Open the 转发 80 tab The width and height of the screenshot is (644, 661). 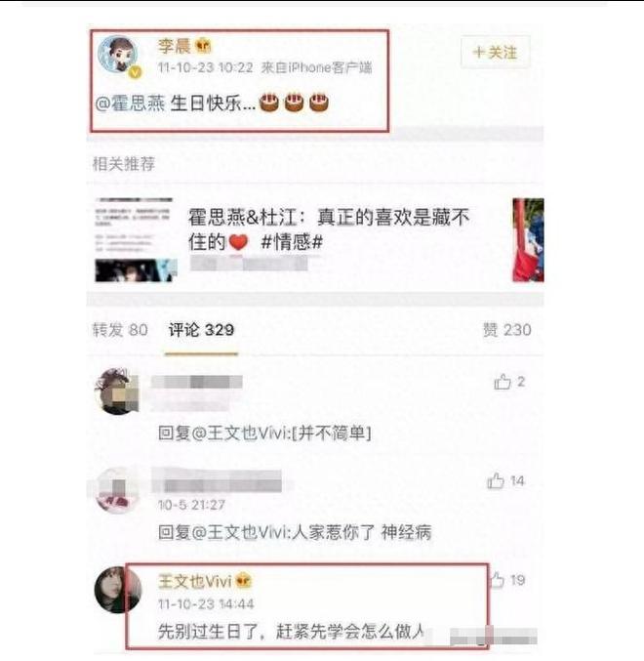click(x=120, y=330)
